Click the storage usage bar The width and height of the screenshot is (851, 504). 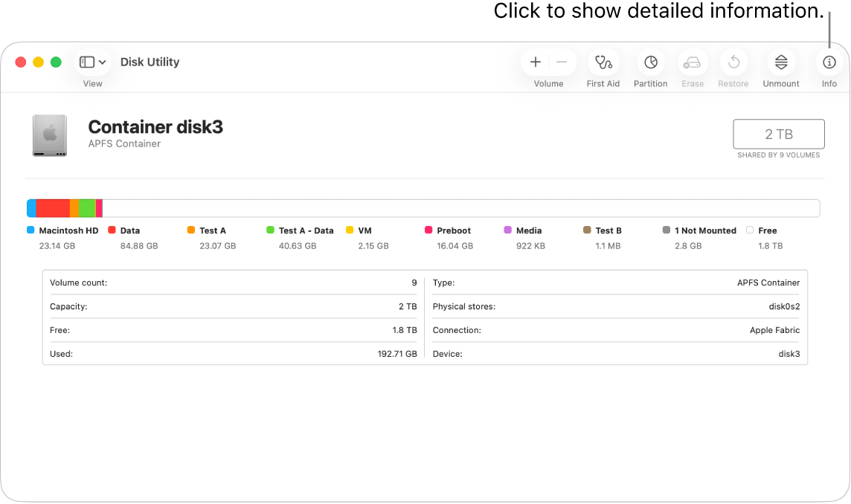(423, 207)
